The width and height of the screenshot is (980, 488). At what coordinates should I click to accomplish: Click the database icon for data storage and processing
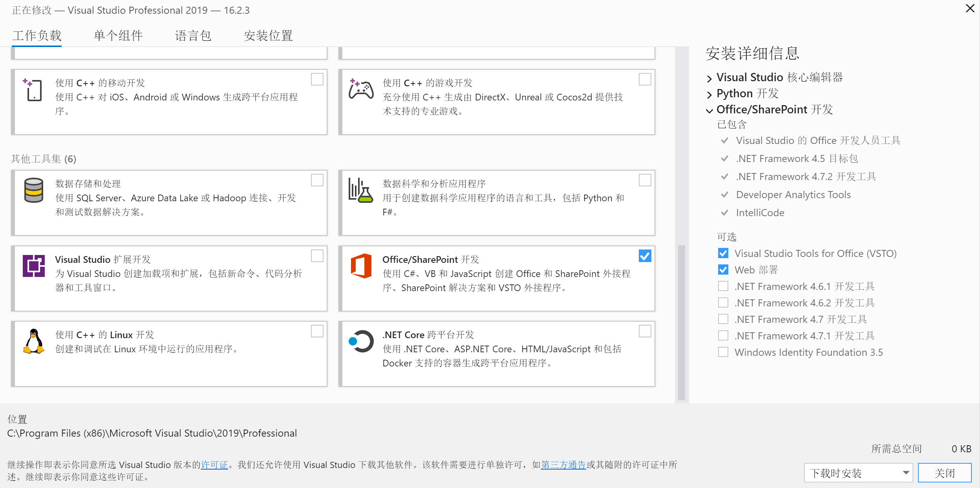34,190
